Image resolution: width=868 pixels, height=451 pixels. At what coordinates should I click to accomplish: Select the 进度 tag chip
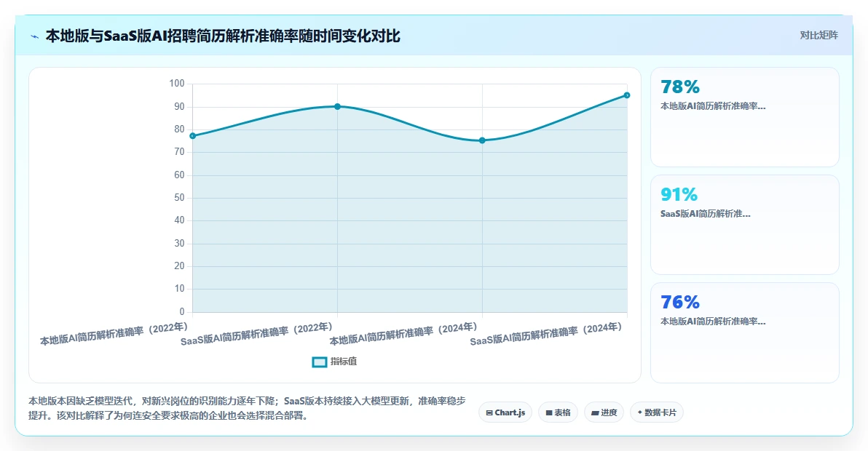tap(604, 412)
